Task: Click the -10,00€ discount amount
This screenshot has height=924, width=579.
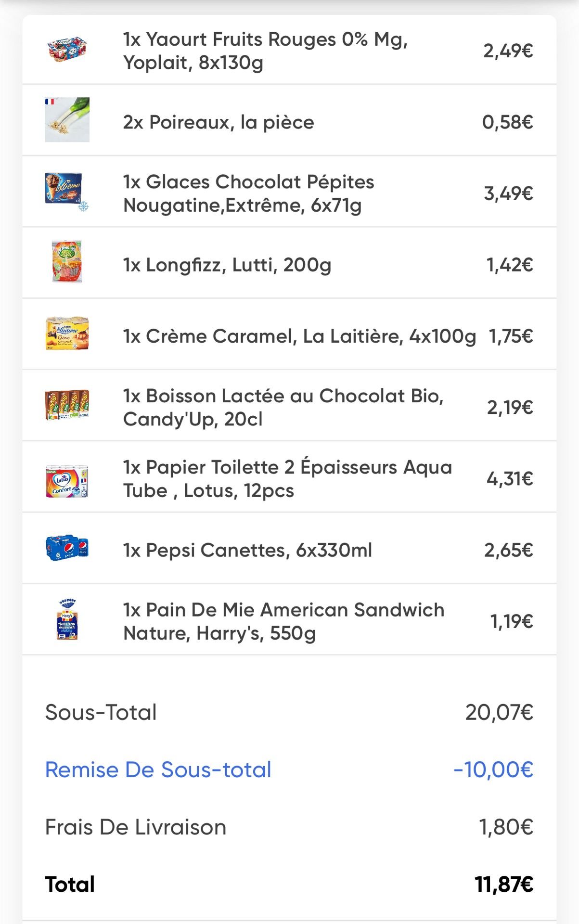Action: coord(493,770)
